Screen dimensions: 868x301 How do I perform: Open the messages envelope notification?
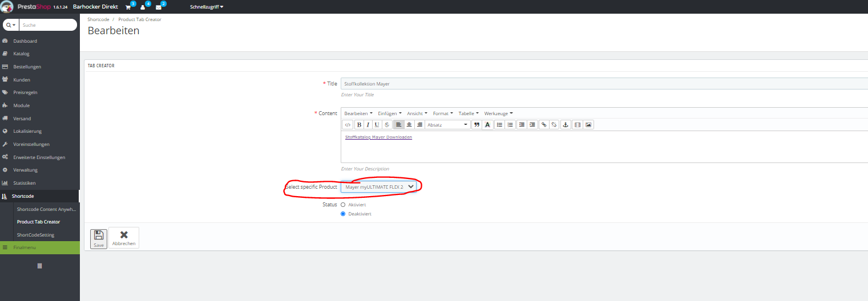pyautogui.click(x=159, y=7)
